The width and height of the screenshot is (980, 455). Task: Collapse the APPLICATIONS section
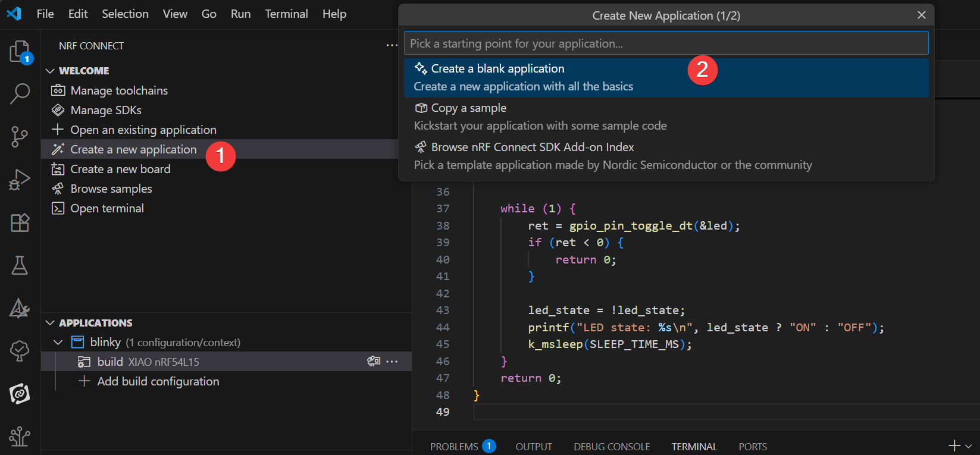click(50, 323)
